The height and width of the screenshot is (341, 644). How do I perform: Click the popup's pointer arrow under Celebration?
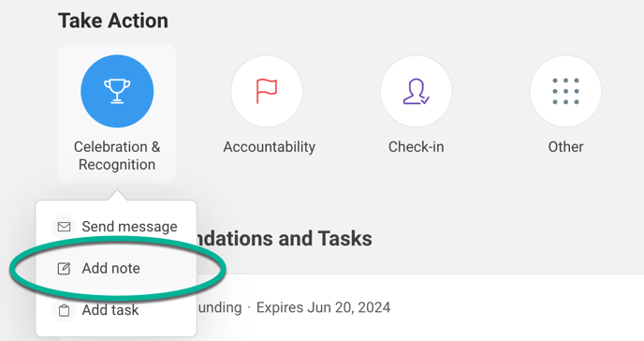pyautogui.click(x=117, y=195)
